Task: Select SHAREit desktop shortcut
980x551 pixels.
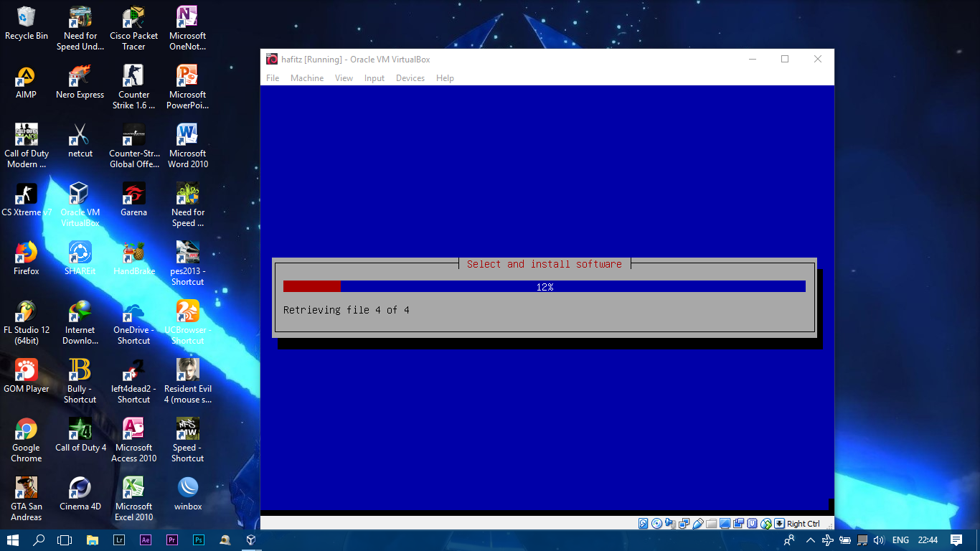Action: [x=80, y=259]
